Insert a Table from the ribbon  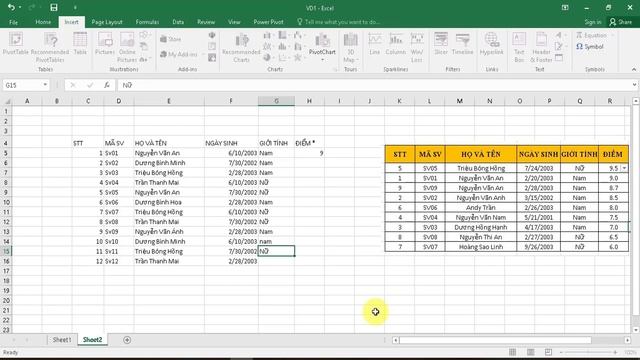[x=80, y=44]
